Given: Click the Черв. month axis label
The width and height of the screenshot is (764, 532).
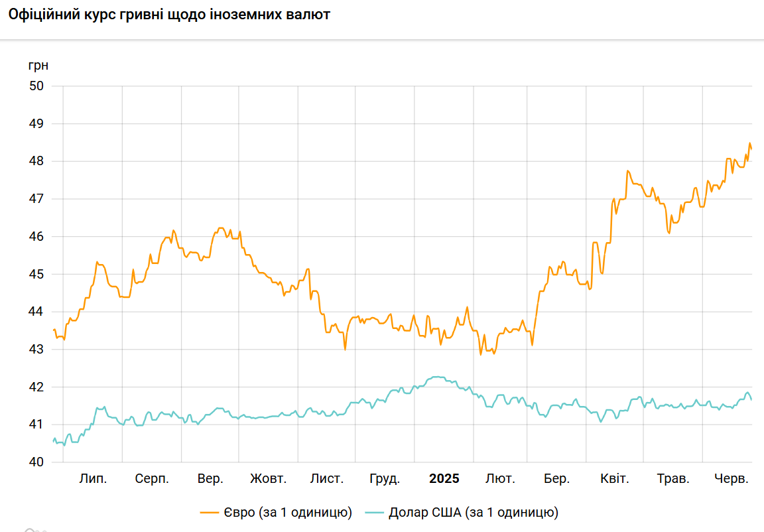Looking at the screenshot, I should [731, 478].
